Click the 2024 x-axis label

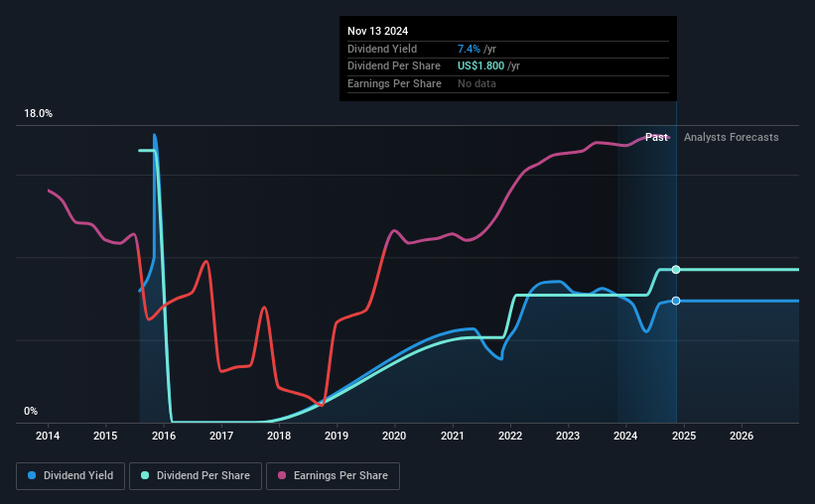click(x=625, y=436)
